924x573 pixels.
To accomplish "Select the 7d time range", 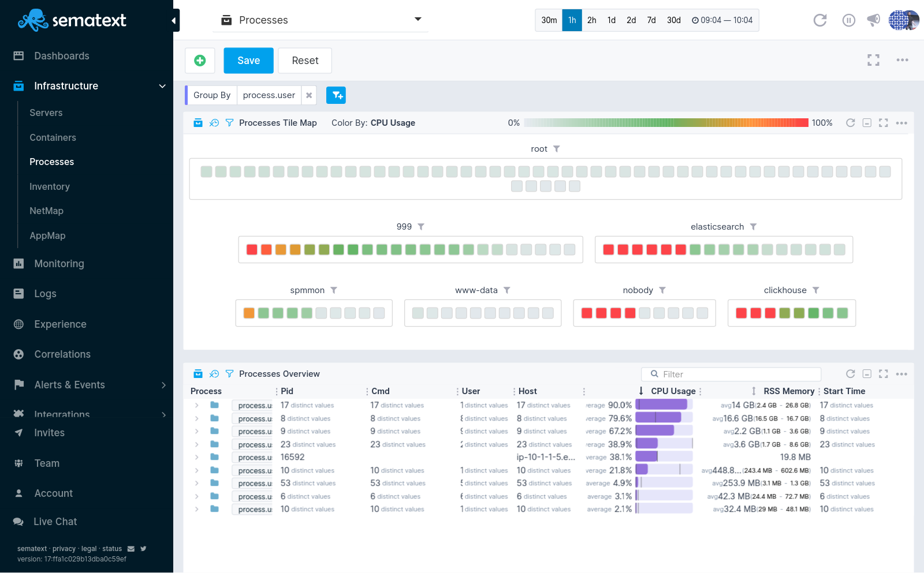I will 651,20.
